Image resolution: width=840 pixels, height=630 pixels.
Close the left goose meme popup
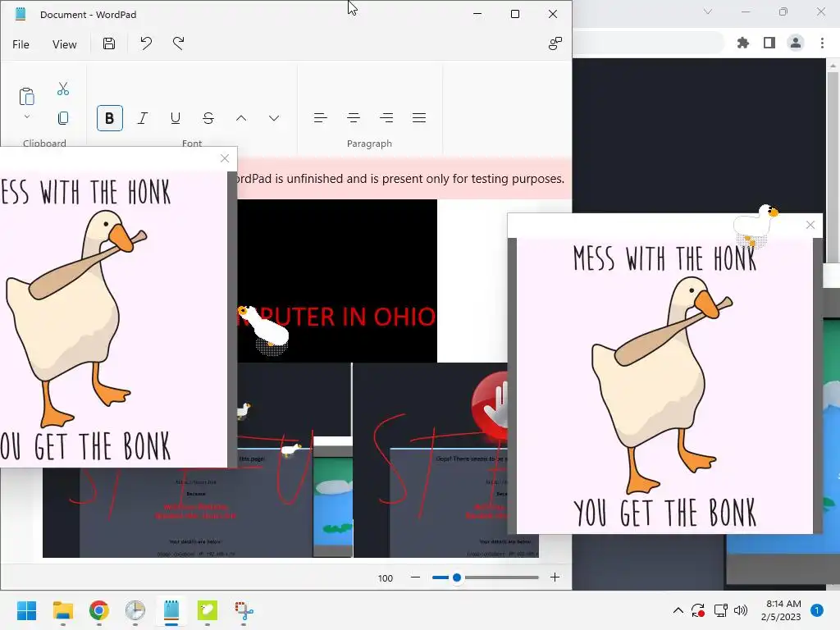pos(225,158)
